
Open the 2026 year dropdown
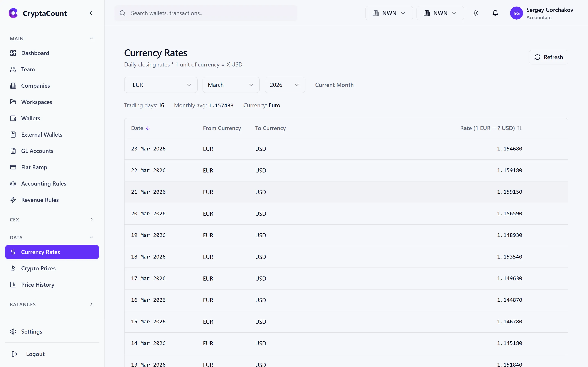point(285,85)
